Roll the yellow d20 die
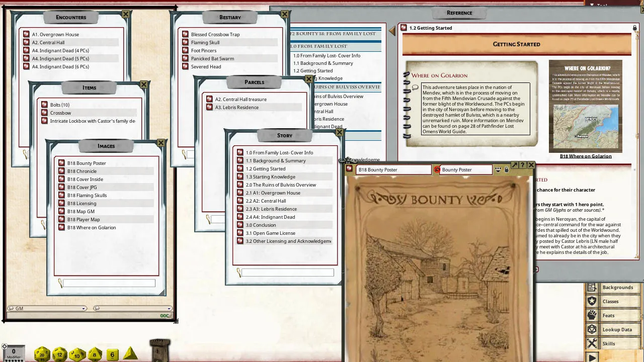The image size is (644, 362). 42,354
